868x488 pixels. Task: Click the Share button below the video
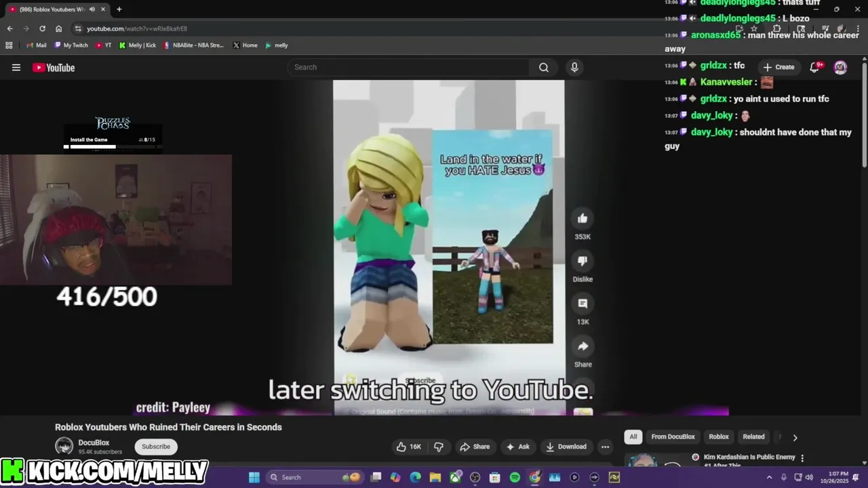(475, 447)
